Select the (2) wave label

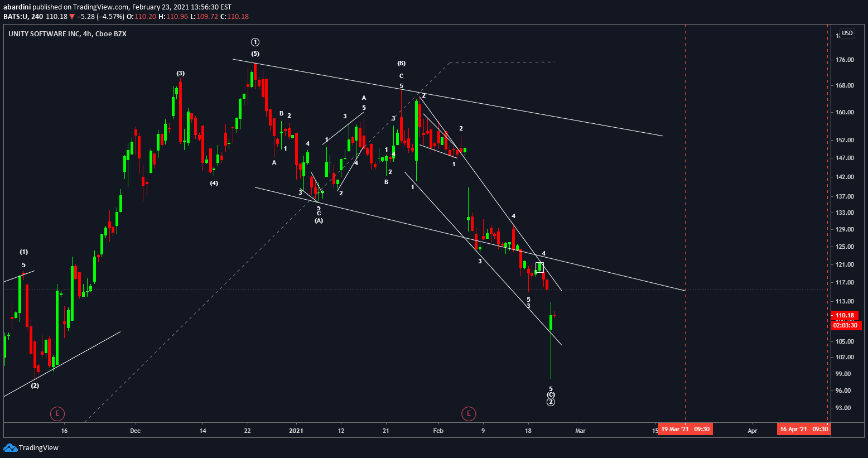(35, 386)
